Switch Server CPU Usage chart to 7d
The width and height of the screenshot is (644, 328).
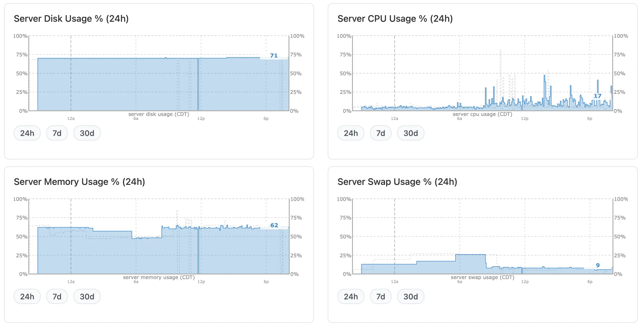[381, 133]
